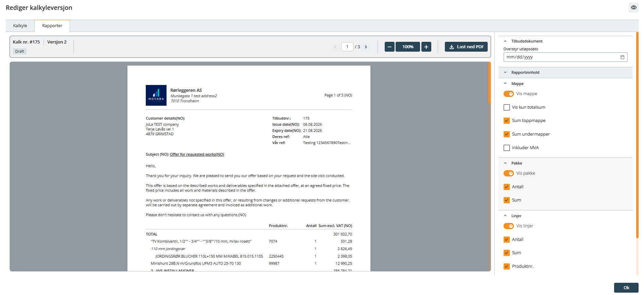
Task: Click the TOTAL row in the report
Action: 249,235
